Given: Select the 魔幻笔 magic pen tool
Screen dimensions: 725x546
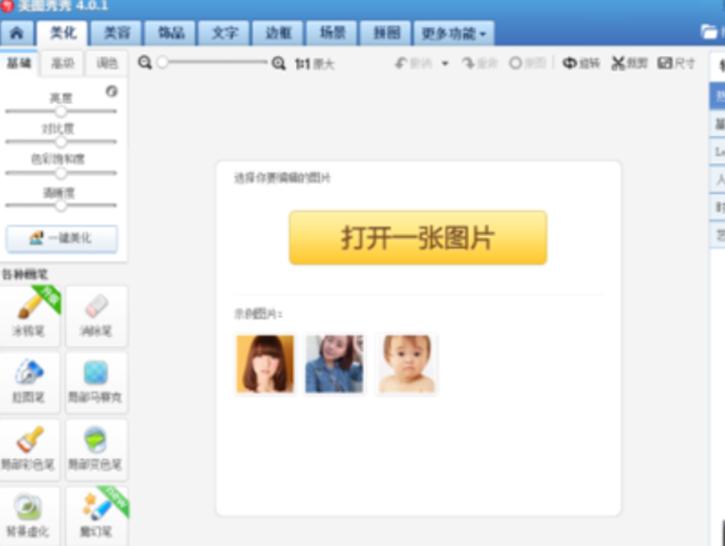Looking at the screenshot, I should click(x=97, y=516).
